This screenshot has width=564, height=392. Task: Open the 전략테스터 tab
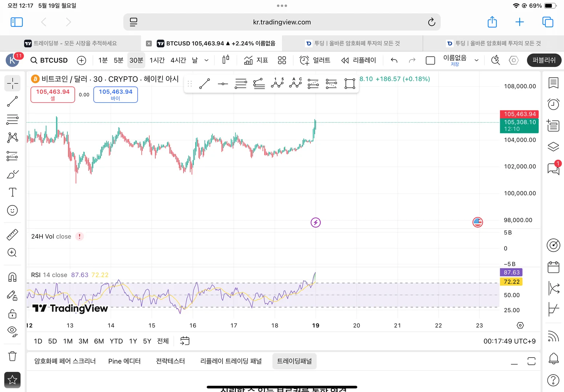point(170,361)
